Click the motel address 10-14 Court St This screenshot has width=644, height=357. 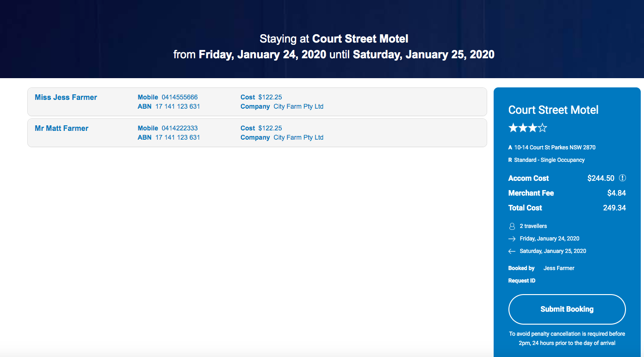pos(555,148)
